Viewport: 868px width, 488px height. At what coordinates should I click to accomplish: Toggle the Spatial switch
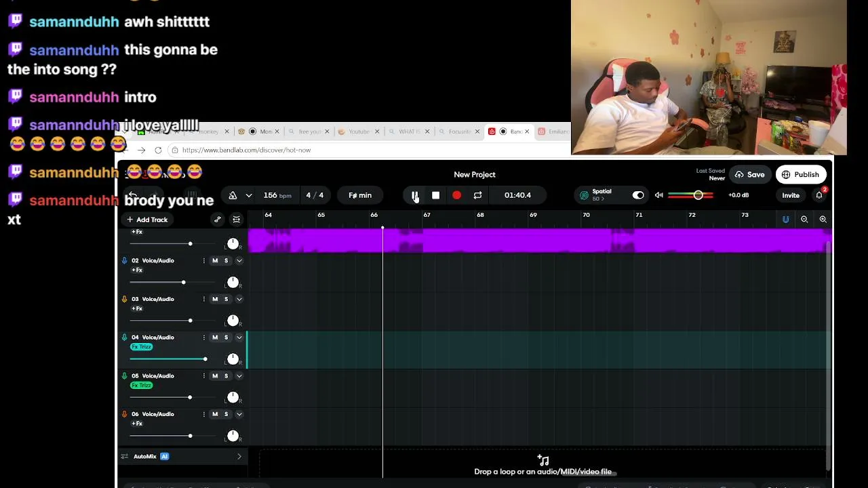tap(638, 195)
